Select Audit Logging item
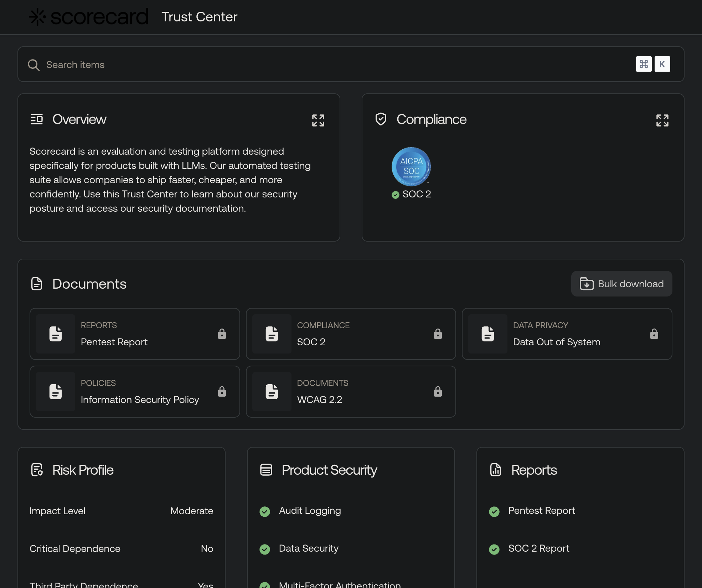 pyautogui.click(x=310, y=511)
